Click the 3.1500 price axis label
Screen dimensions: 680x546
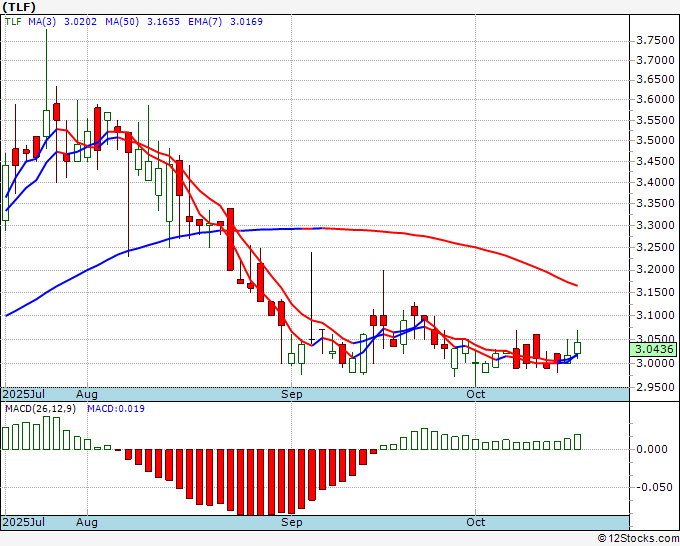(655, 292)
